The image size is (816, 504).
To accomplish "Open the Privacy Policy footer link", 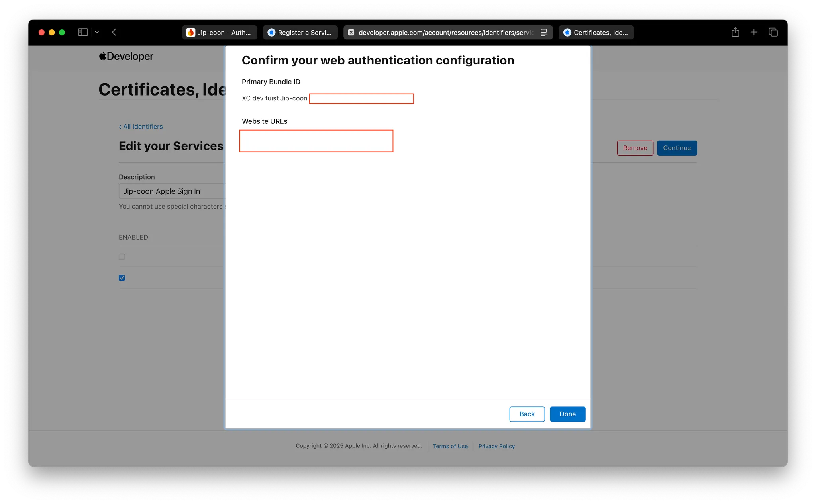I will click(496, 446).
